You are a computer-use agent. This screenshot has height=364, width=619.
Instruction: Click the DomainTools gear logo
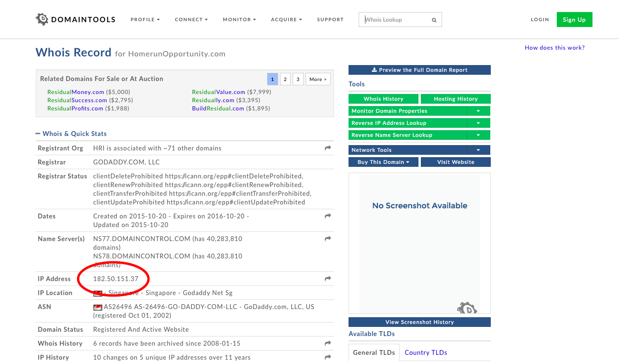point(42,19)
